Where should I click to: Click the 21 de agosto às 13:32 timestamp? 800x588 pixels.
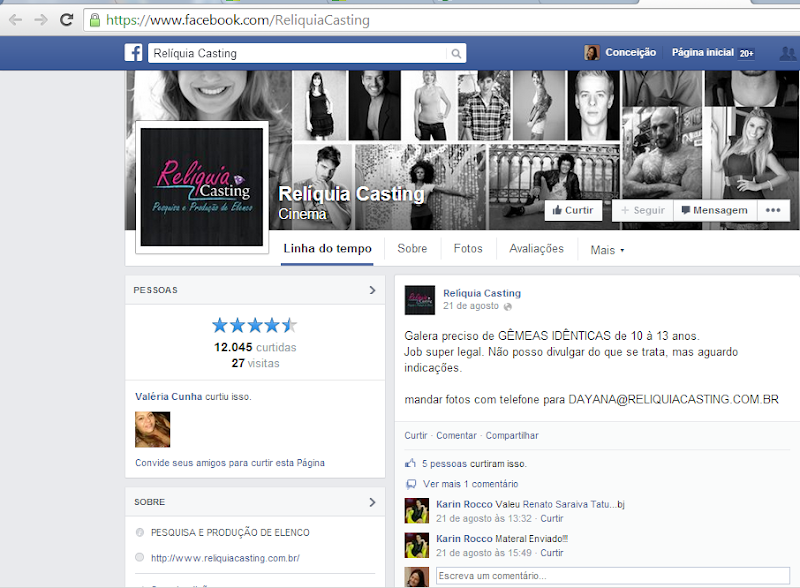(484, 519)
